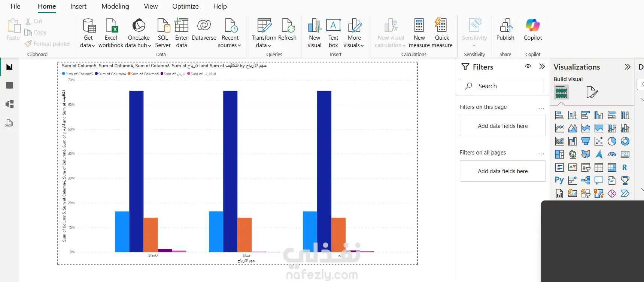
Task: Open the Get data dropdown
Action: pyautogui.click(x=88, y=33)
